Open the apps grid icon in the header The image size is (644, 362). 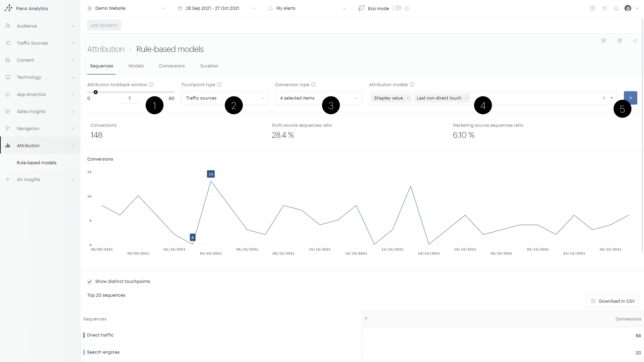point(592,8)
